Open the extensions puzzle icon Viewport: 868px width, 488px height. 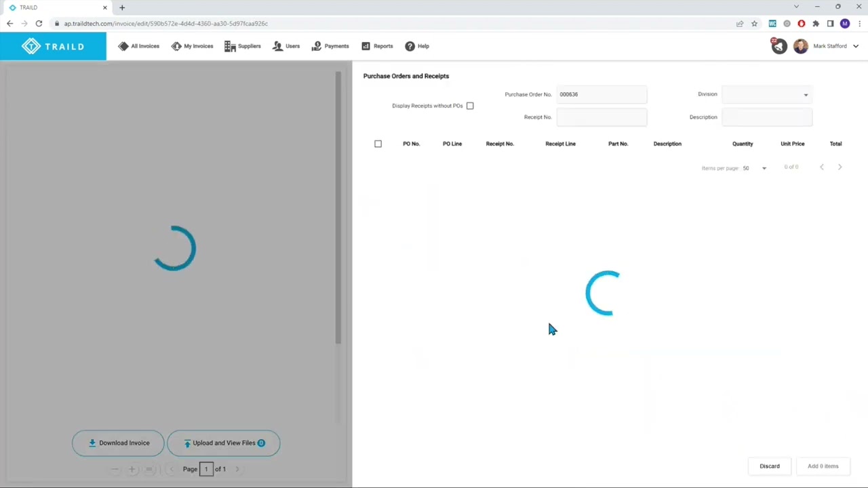[816, 24]
